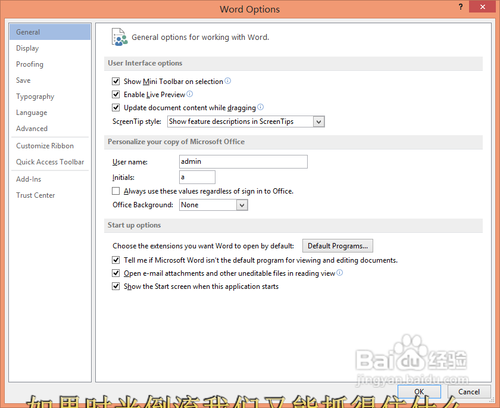500x408 pixels.
Task: Click the General options header icon
Action: [119, 37]
